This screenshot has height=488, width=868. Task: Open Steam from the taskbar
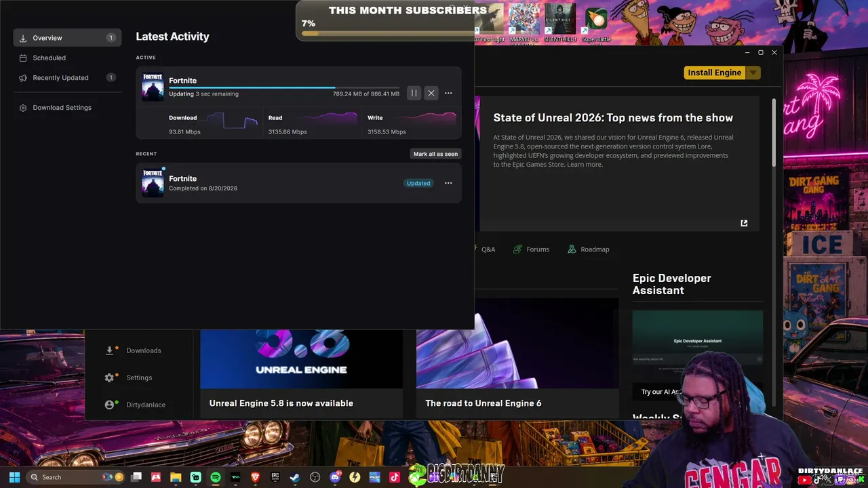point(295,477)
